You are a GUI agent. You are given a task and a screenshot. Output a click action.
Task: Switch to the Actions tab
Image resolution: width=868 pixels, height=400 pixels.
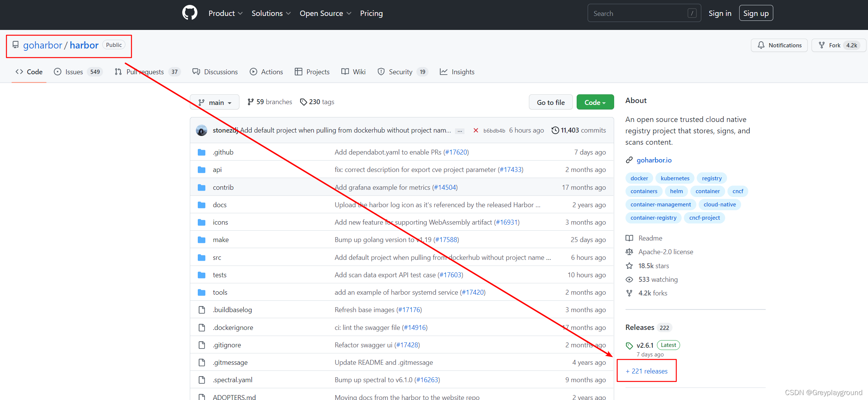(266, 72)
